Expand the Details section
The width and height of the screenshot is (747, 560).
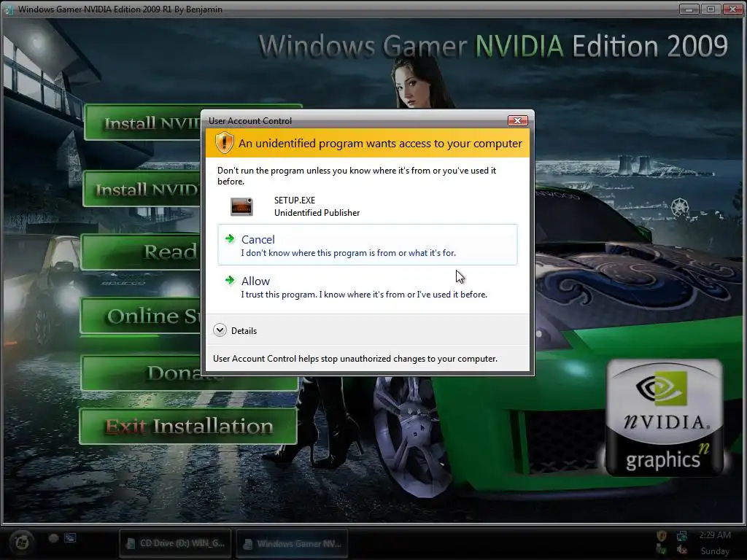point(235,330)
